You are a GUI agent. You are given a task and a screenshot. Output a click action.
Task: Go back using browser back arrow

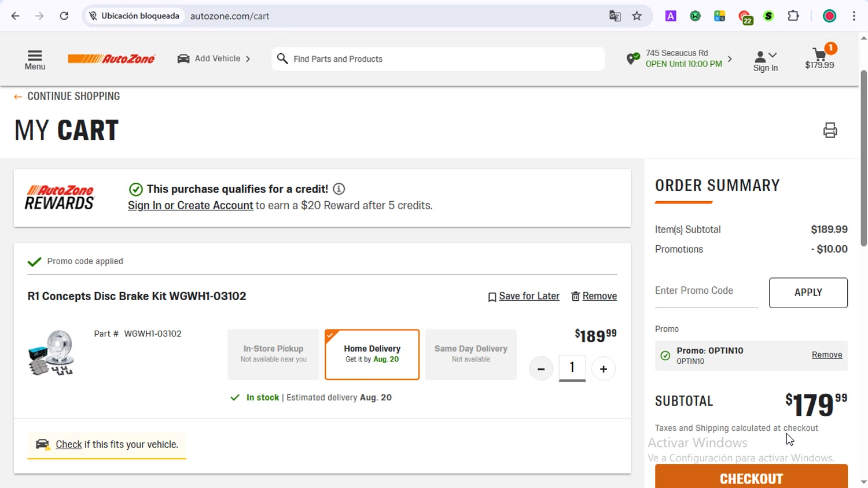[16, 16]
